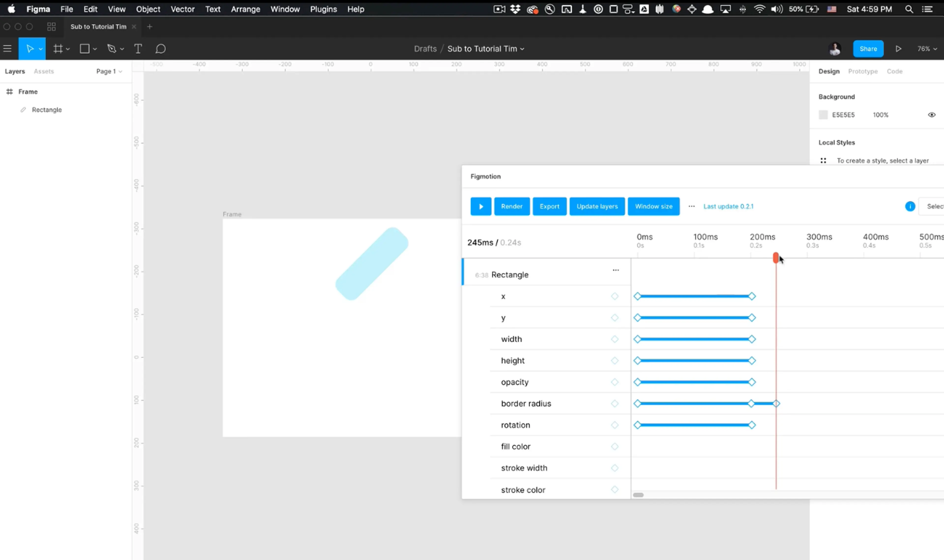Click the Window size button

[653, 206]
